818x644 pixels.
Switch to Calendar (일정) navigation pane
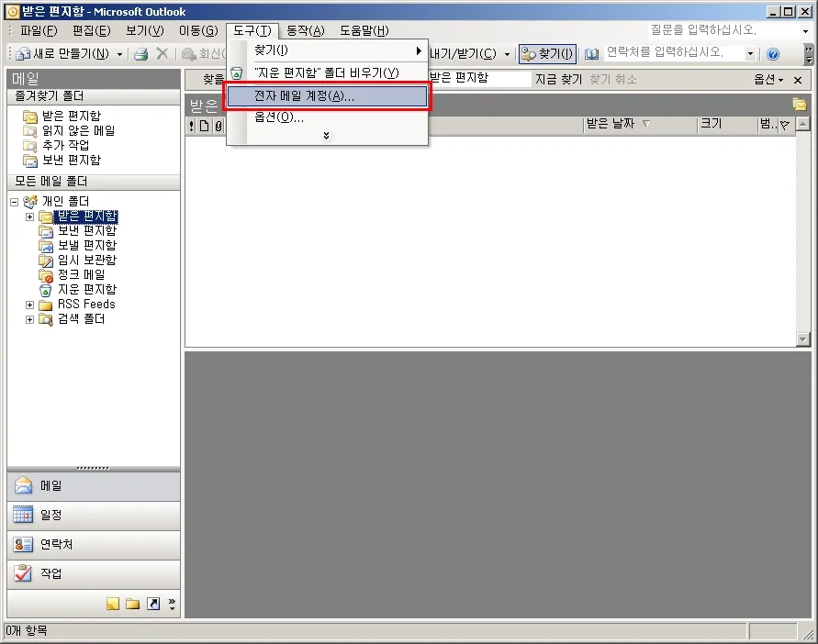[x=94, y=516]
